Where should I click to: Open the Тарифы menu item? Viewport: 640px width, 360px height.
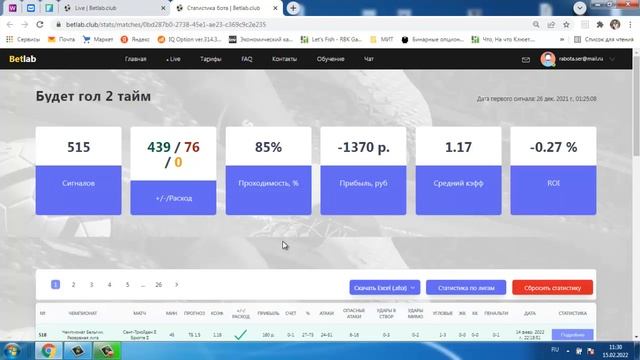[x=211, y=59]
